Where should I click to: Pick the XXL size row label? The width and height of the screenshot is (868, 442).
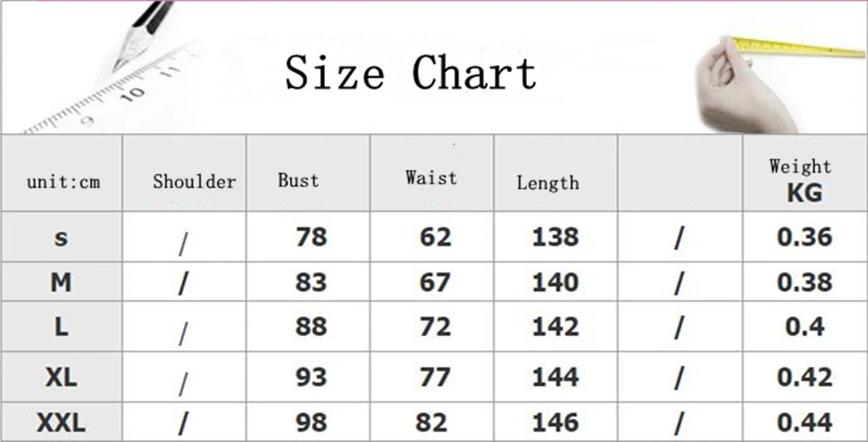tap(61, 423)
